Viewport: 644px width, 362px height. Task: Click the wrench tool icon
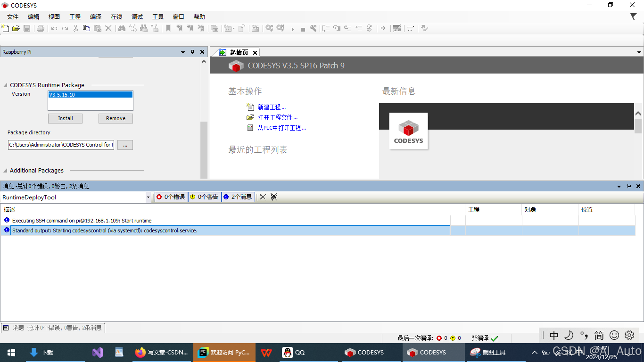click(x=313, y=28)
